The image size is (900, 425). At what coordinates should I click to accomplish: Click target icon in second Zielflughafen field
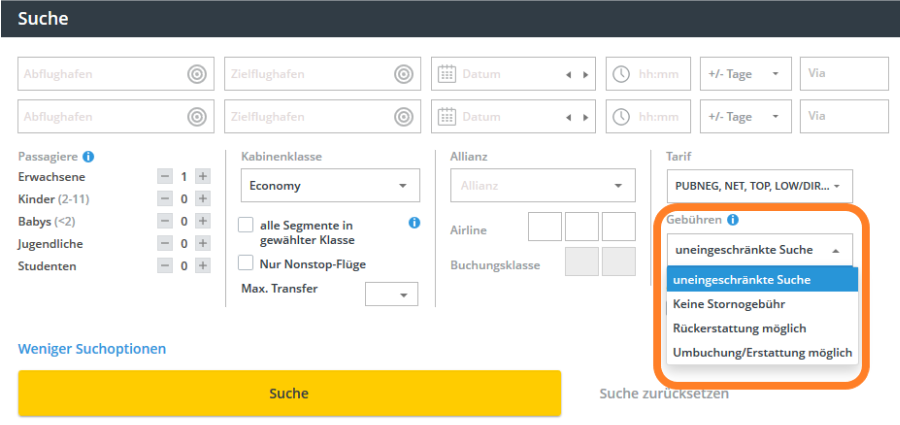tap(403, 117)
